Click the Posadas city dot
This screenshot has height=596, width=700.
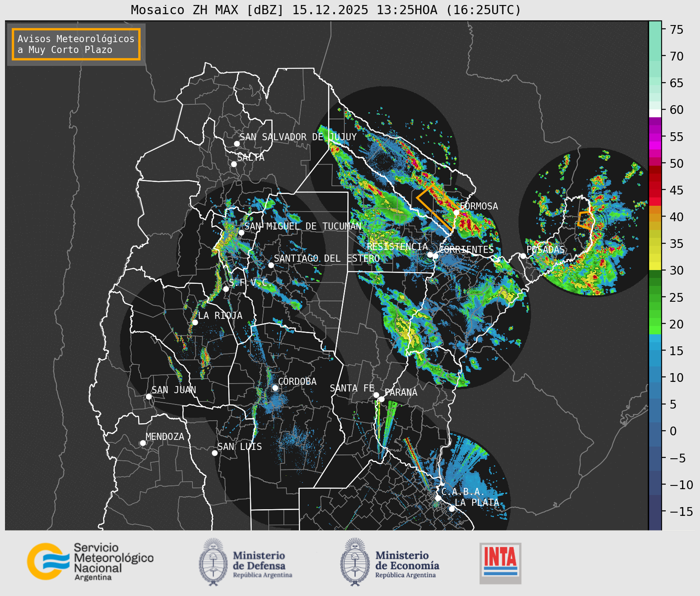click(x=523, y=256)
